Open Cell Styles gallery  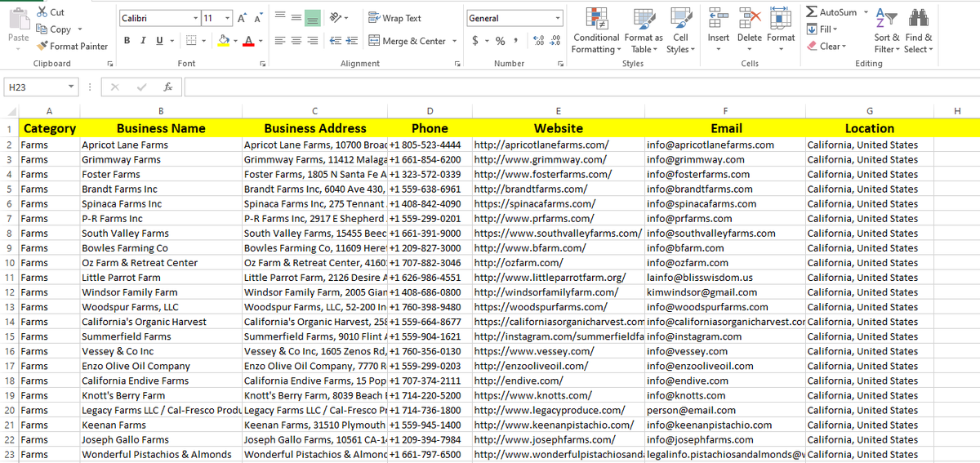click(679, 30)
